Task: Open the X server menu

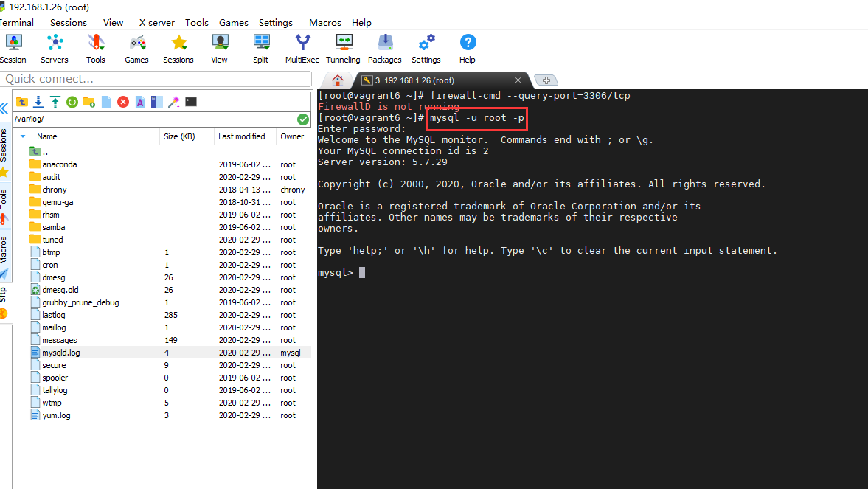Action: coord(156,23)
